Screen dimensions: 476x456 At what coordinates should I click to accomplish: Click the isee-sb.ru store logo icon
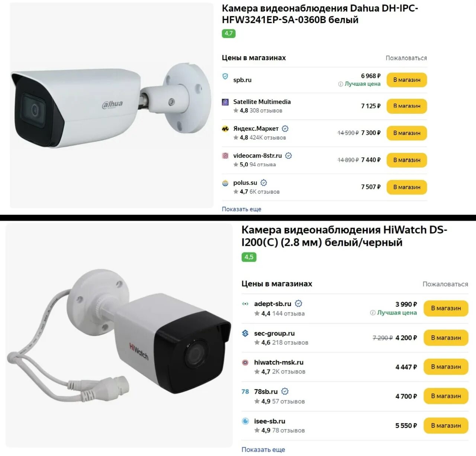tap(245, 421)
